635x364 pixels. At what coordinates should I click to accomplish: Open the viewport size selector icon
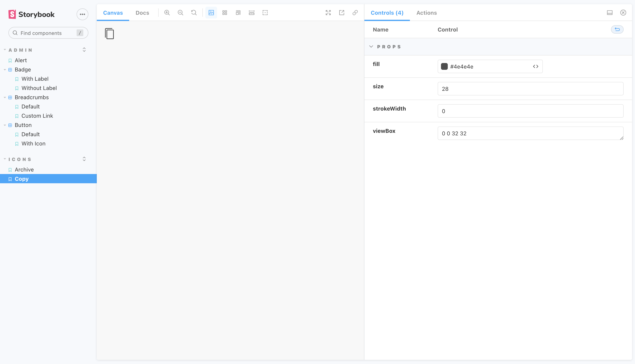tap(238, 12)
